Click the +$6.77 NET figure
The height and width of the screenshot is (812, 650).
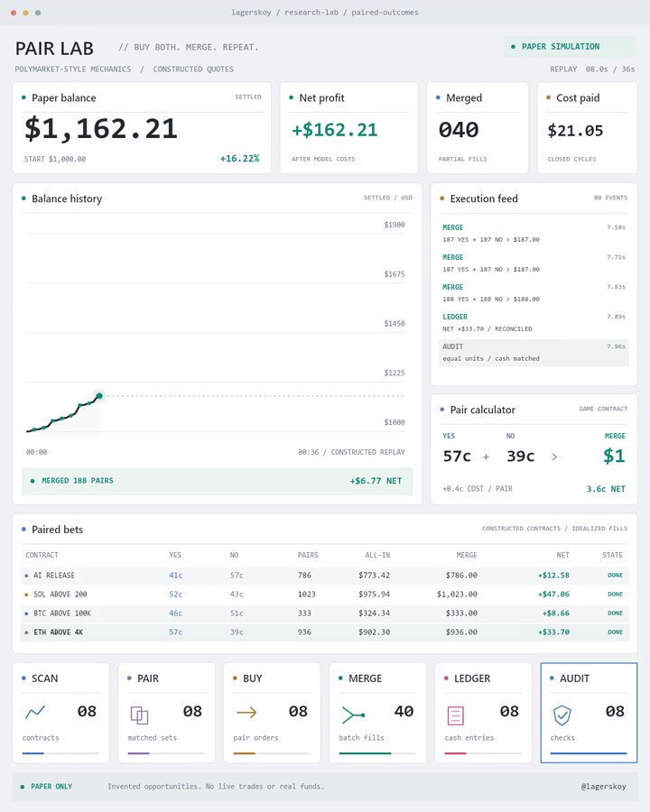(x=376, y=481)
